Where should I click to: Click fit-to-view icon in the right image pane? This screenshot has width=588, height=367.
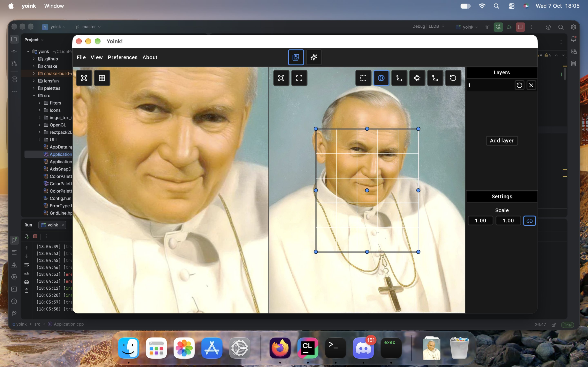click(x=281, y=78)
